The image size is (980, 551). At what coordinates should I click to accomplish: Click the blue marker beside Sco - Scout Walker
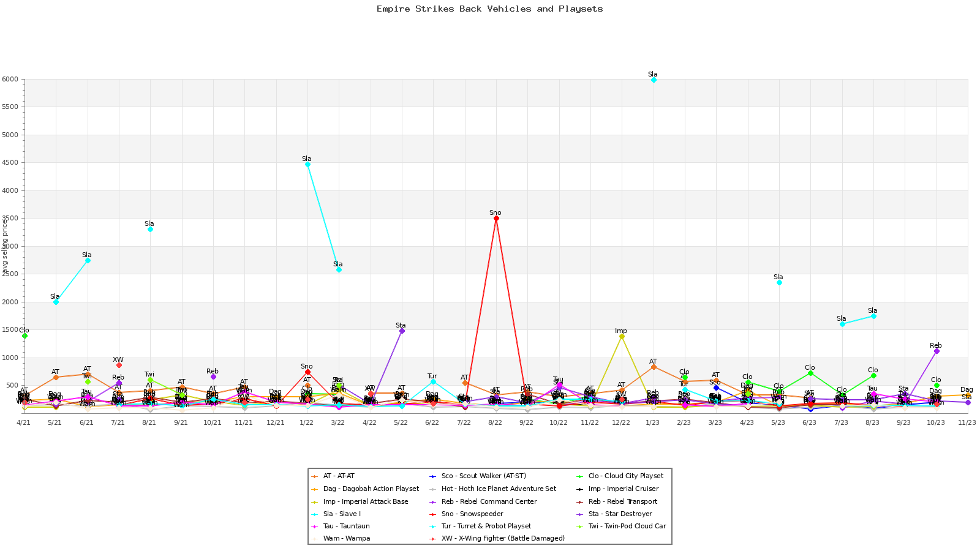tap(433, 476)
